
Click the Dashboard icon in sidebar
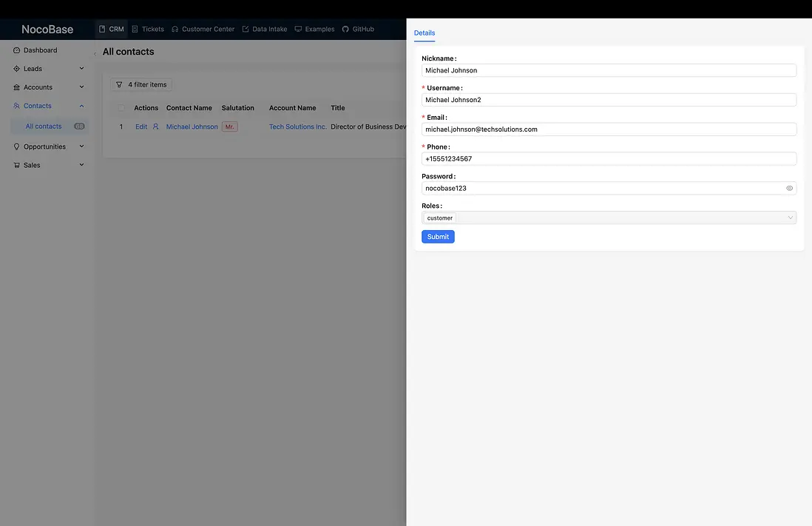pos(16,50)
